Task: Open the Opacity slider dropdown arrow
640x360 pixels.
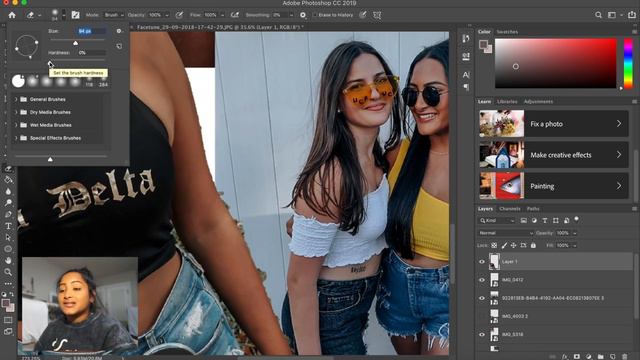Action: [x=167, y=16]
